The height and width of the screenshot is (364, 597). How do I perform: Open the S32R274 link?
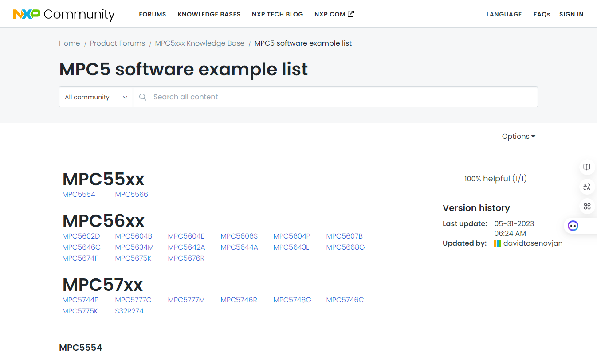pyautogui.click(x=130, y=311)
